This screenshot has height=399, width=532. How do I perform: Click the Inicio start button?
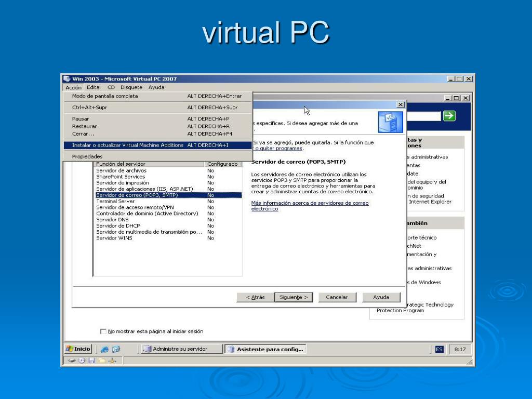pyautogui.click(x=78, y=349)
